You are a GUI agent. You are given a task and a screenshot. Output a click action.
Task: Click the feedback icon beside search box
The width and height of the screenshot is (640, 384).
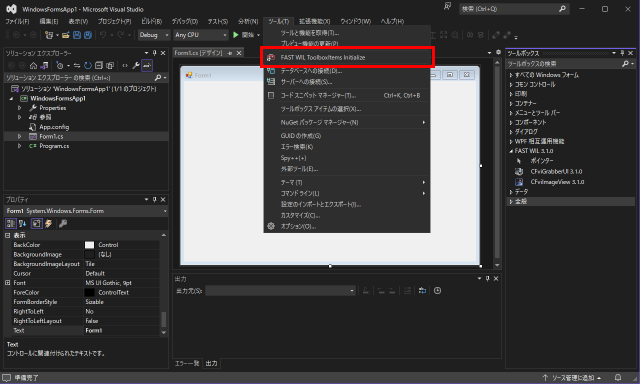pos(447,7)
